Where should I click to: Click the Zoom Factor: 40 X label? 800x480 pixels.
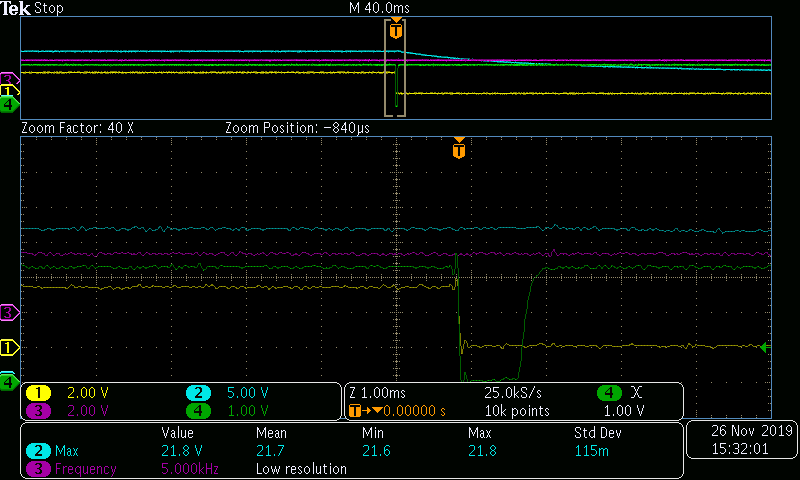(x=77, y=128)
